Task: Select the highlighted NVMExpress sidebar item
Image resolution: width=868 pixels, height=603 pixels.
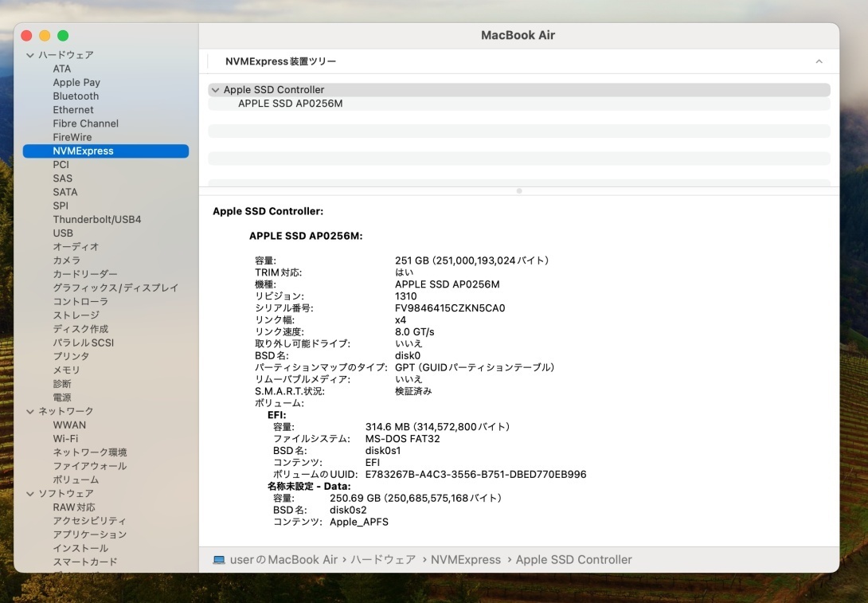Action: point(106,151)
